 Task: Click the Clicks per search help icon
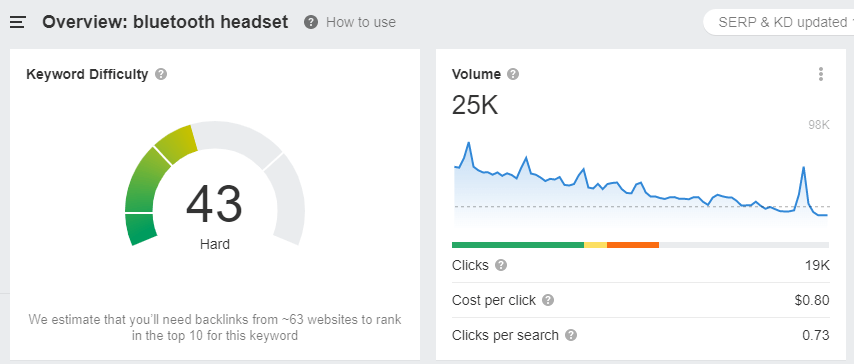(x=571, y=335)
